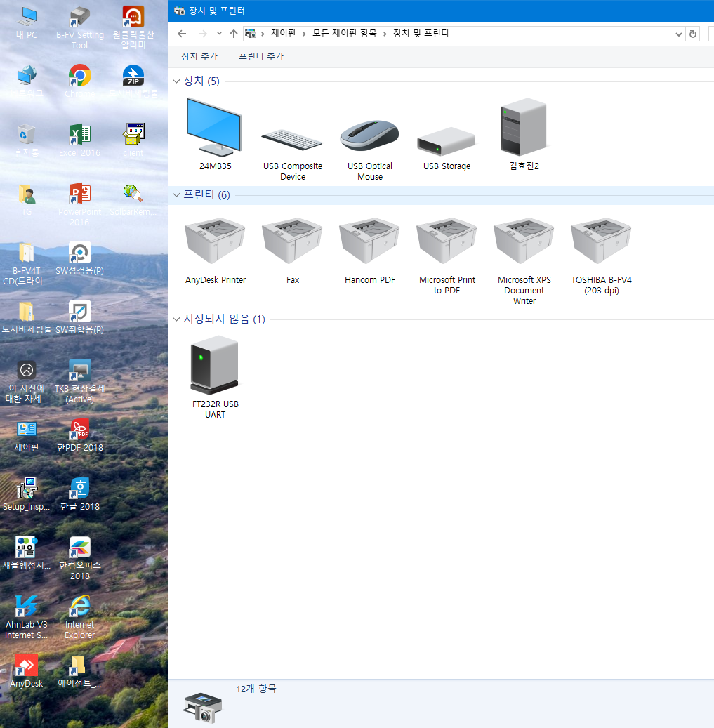Select the USB Storage device icon

click(447, 140)
